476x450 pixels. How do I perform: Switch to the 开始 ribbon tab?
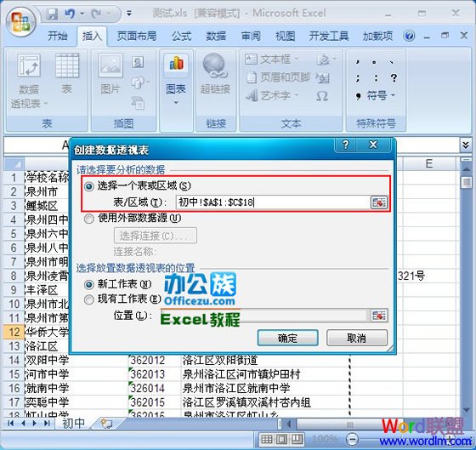pos(58,37)
